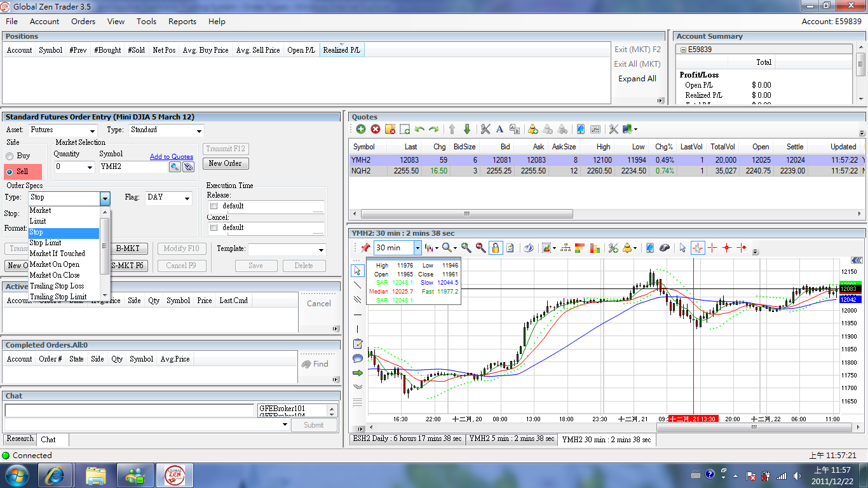
Task: Click the refresh chart icon beside padlock
Action: click(x=510, y=248)
